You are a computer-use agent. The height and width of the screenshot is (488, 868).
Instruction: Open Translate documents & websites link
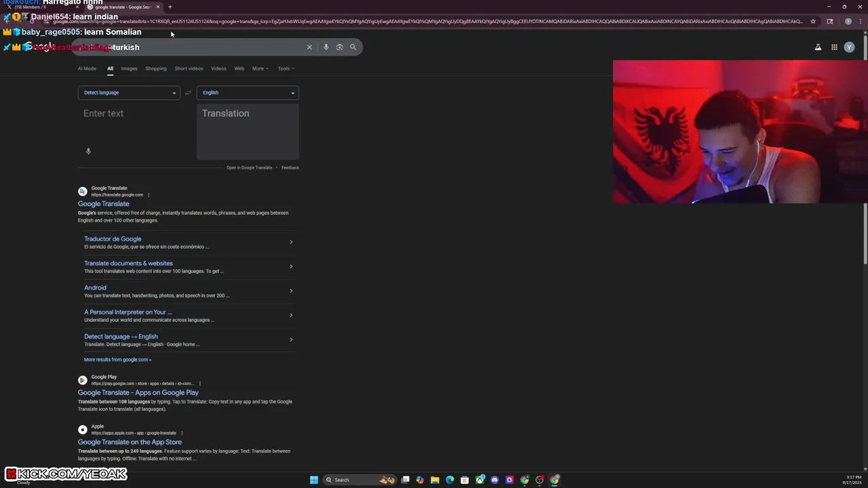click(128, 263)
